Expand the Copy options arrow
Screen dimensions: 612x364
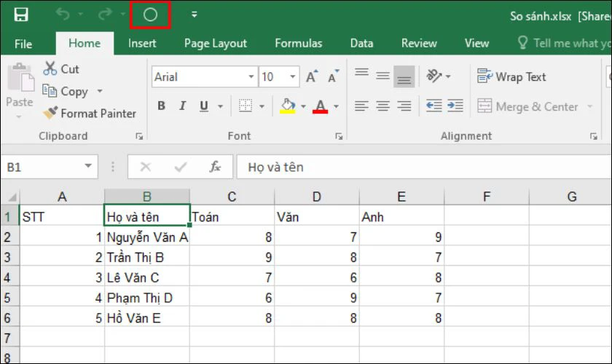(100, 91)
